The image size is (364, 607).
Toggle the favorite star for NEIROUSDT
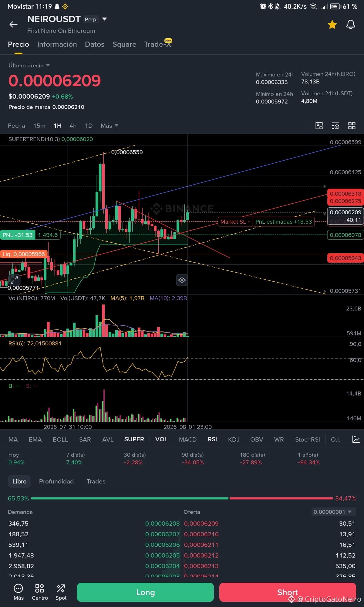[x=332, y=25]
